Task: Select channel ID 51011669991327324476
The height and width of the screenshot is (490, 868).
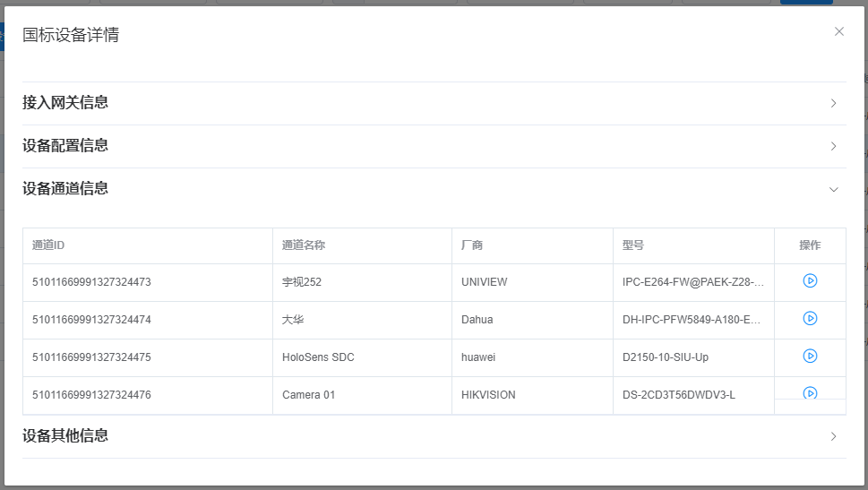Action: pos(91,395)
